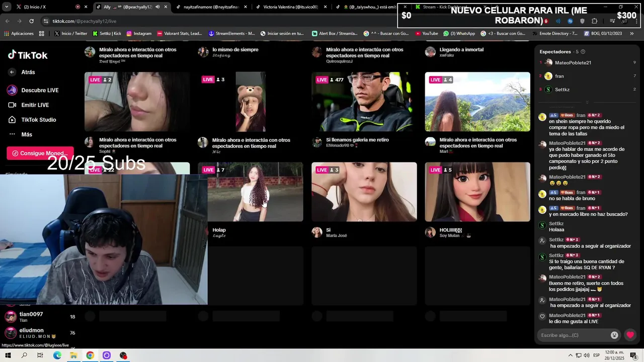This screenshot has width=644, height=362.
Task: Switch to the Victoria Valentina TikTok tab
Action: click(x=291, y=7)
